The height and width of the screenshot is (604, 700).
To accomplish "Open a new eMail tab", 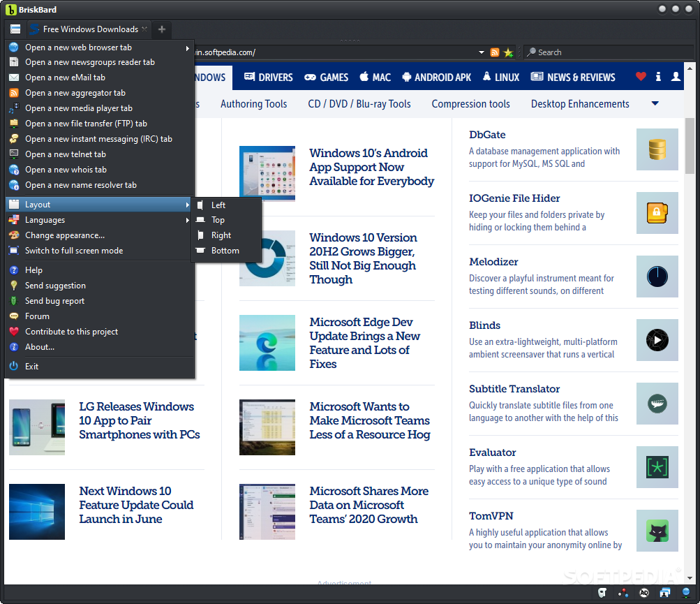I will pos(100,78).
